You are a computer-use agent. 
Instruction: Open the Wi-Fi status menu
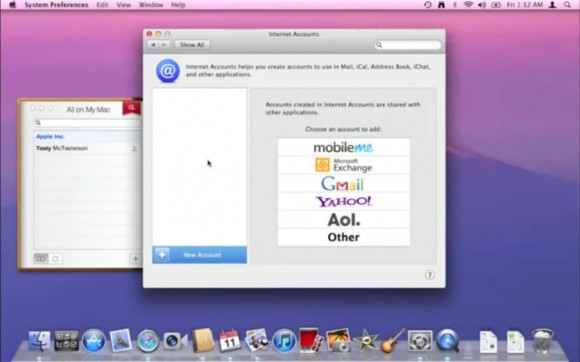tap(469, 5)
